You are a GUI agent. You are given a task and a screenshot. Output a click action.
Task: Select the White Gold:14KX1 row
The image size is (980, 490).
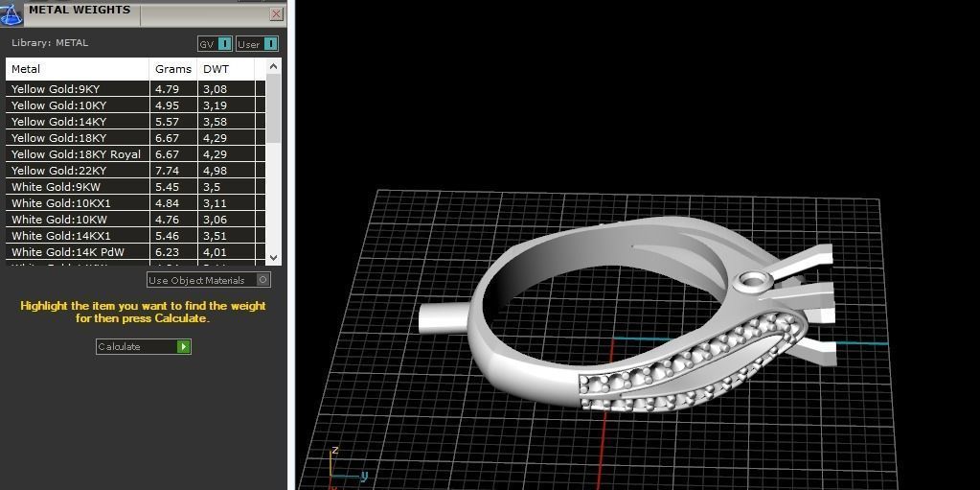[x=135, y=235]
